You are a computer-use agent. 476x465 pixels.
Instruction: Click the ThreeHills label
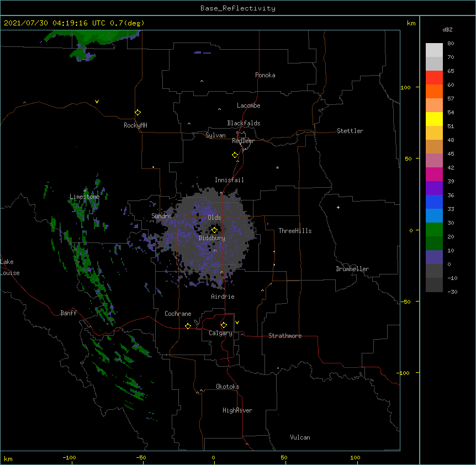click(x=295, y=231)
